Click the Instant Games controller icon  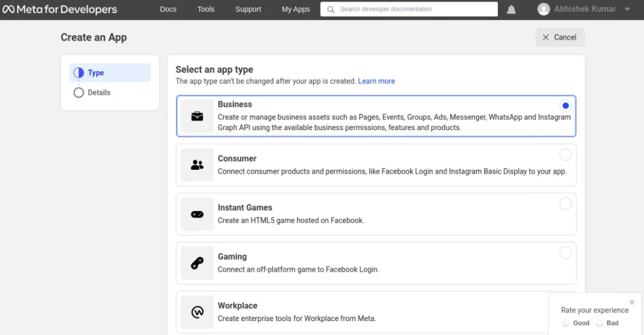(x=197, y=214)
